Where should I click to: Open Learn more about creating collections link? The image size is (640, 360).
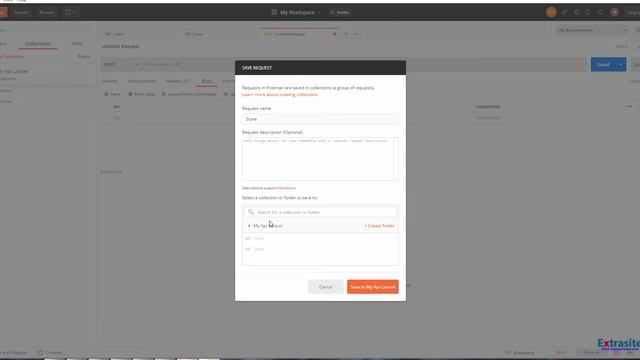pyautogui.click(x=280, y=95)
